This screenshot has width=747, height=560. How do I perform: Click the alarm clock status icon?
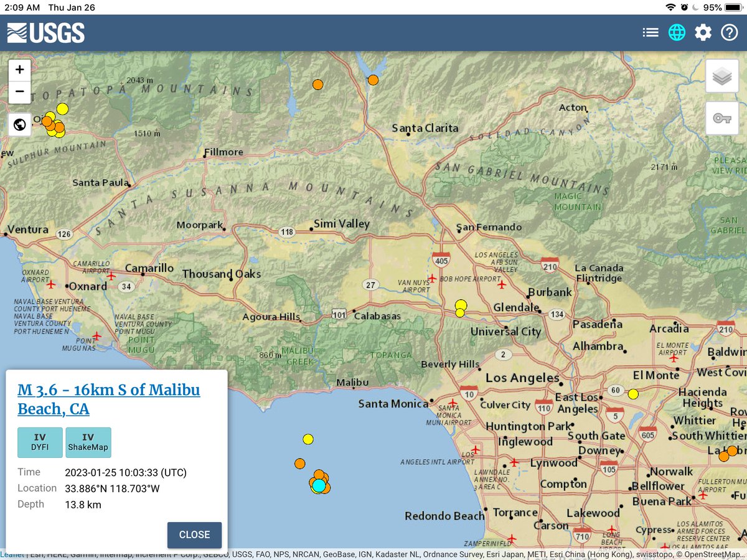coord(684,7)
